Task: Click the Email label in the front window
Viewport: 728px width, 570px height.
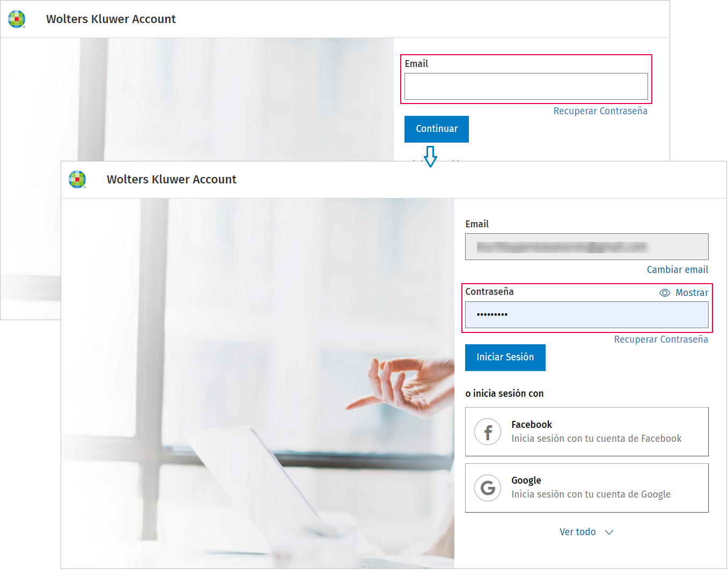Action: (x=477, y=224)
